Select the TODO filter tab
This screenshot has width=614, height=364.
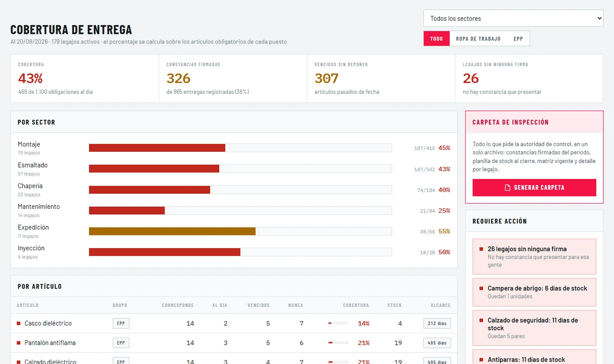[x=436, y=39]
